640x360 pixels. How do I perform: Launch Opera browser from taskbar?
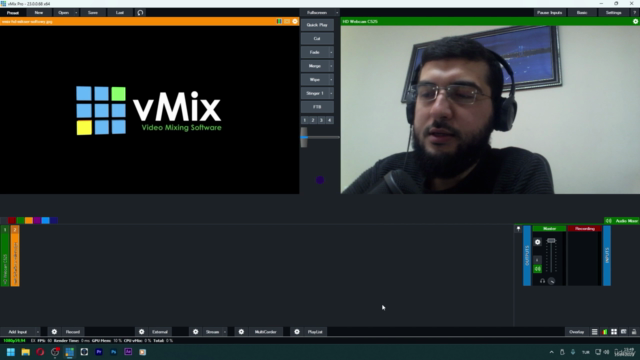tap(40, 352)
